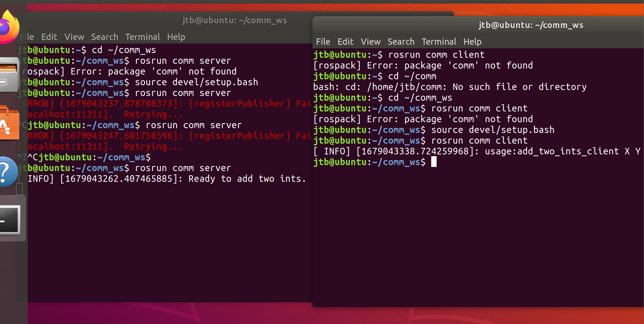Click the right terminal title bar text
Screen dimensions: 644x324
(531, 25)
